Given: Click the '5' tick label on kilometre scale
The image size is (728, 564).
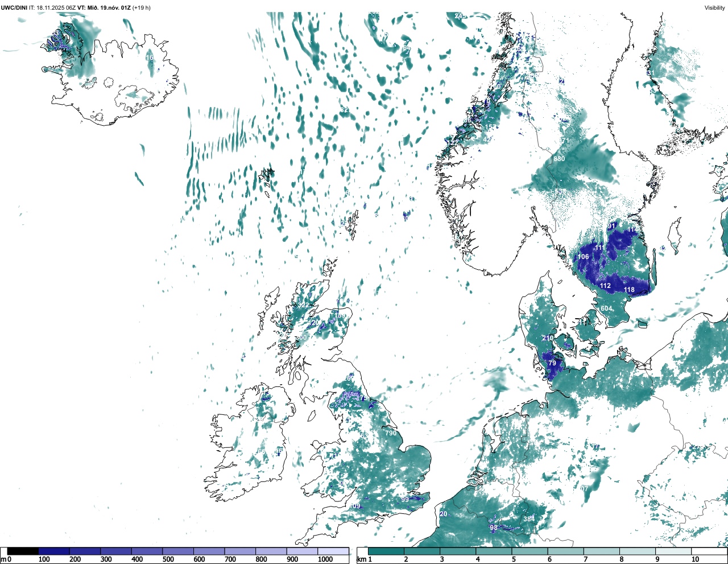Looking at the screenshot, I should (514, 559).
